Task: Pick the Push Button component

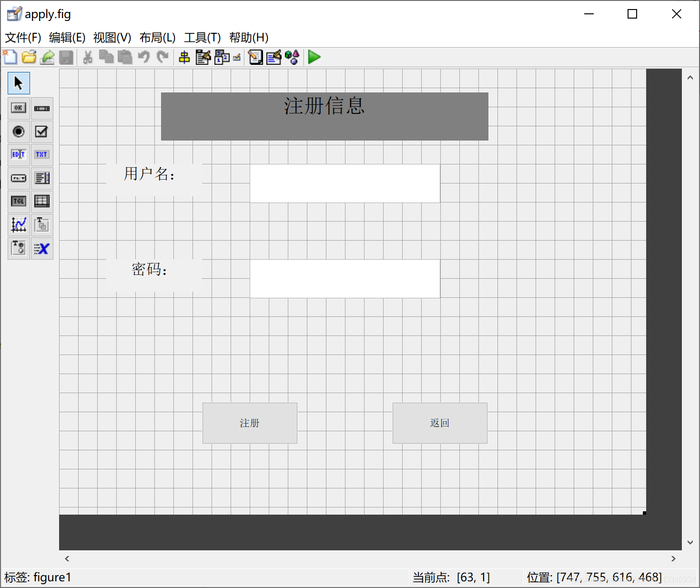Action: (19, 108)
